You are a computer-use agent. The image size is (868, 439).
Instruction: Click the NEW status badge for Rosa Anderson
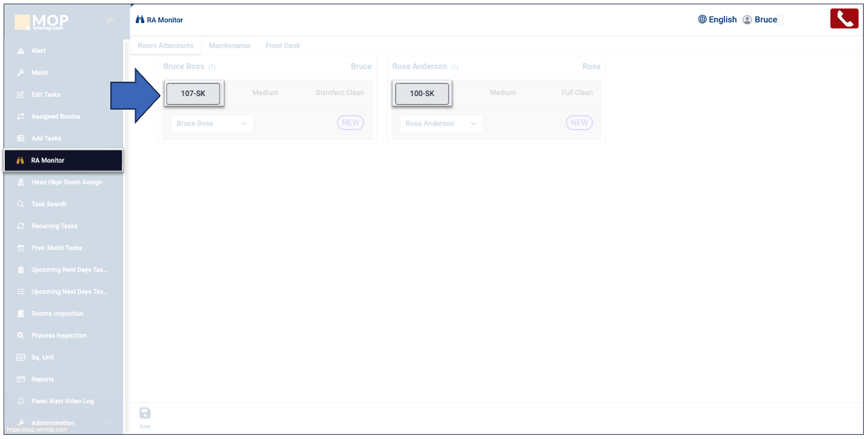(579, 123)
